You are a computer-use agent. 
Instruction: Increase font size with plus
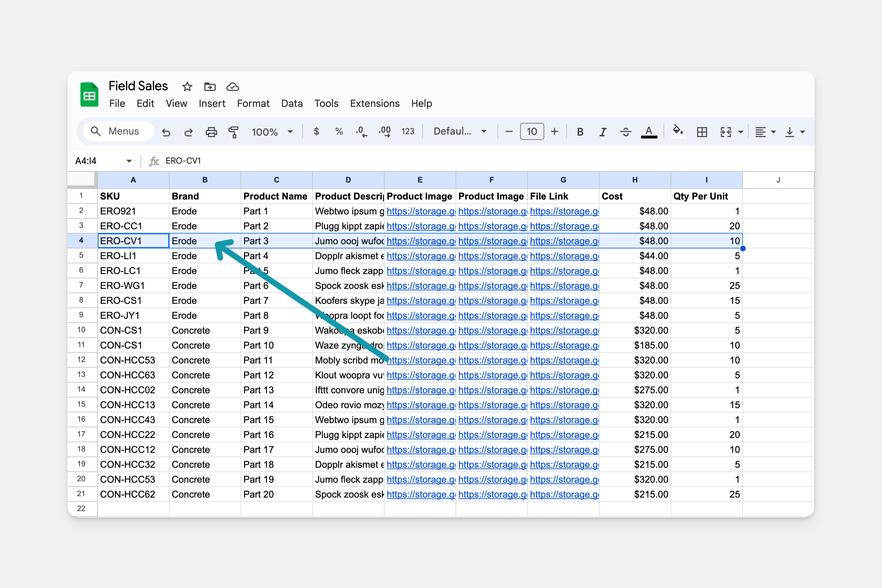555,132
